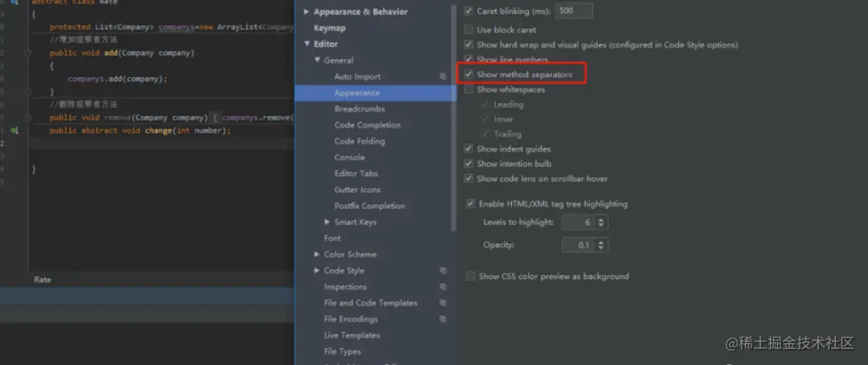Click the Opacity value field
This screenshot has width=868, height=365.
(x=579, y=245)
